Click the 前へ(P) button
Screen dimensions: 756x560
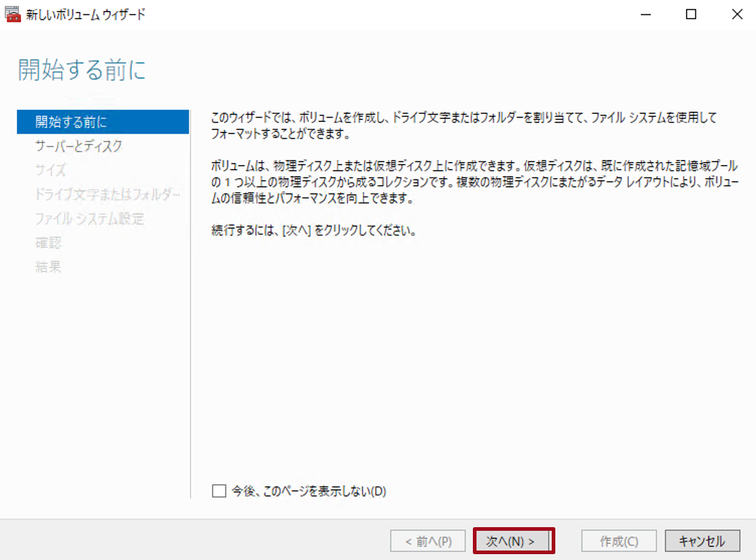pos(428,540)
